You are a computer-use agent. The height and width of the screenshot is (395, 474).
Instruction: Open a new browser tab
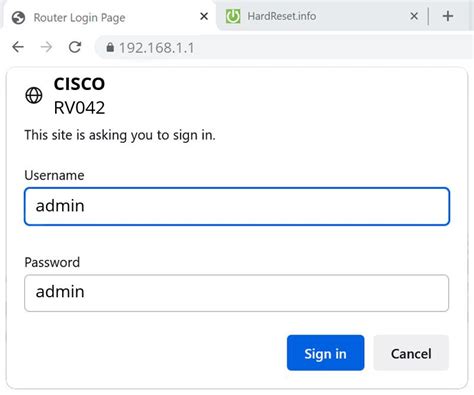(x=448, y=16)
